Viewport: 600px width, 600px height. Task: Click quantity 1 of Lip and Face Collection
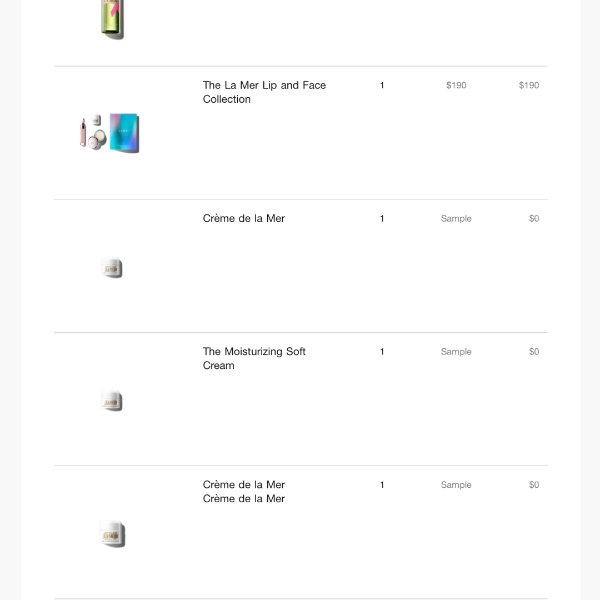(x=382, y=85)
